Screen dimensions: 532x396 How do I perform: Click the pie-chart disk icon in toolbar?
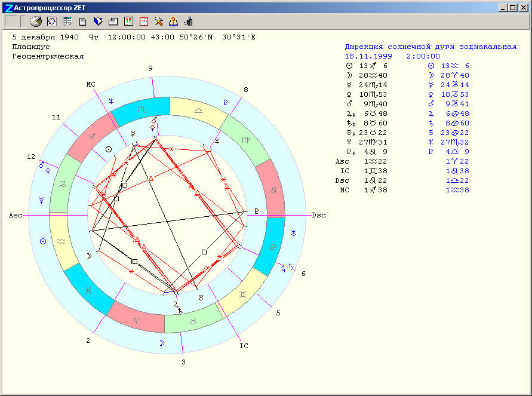click(36, 22)
